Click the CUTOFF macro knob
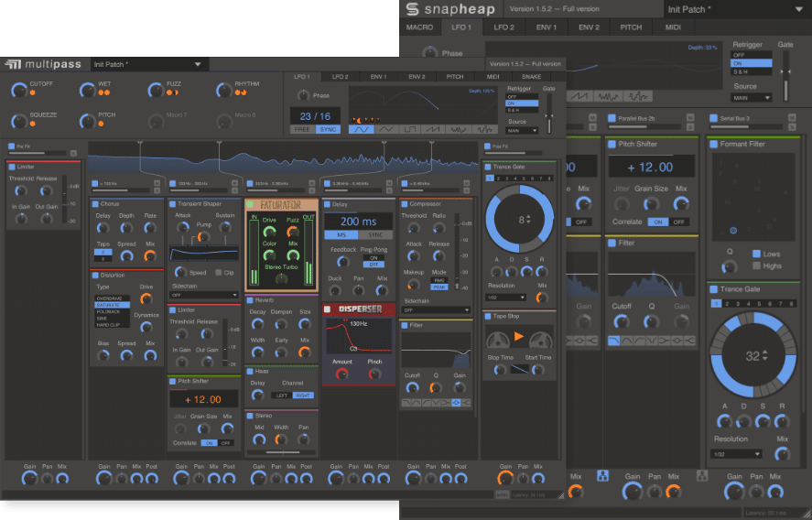The height and width of the screenshot is (520, 812). pyautogui.click(x=18, y=90)
